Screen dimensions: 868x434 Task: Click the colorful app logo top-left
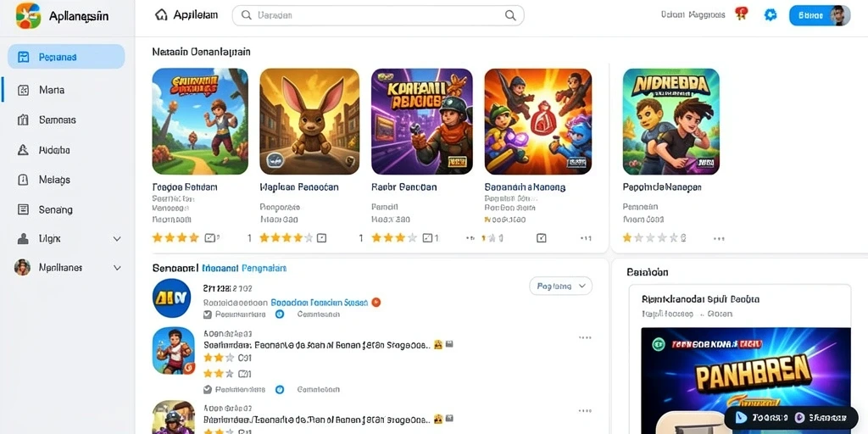point(28,15)
